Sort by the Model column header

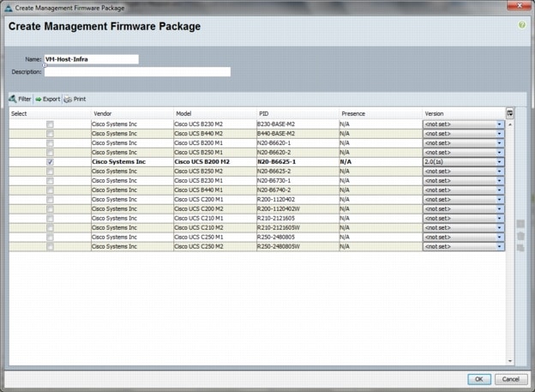coord(215,114)
